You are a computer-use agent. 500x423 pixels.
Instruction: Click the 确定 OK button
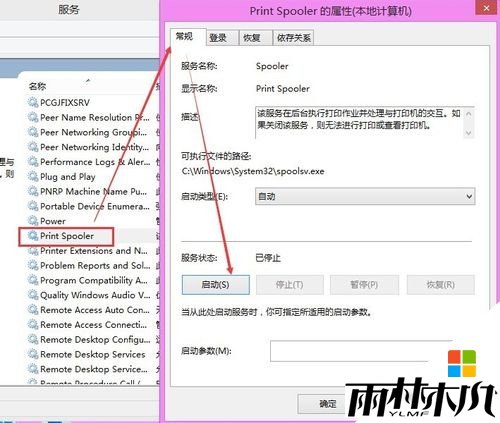click(323, 404)
